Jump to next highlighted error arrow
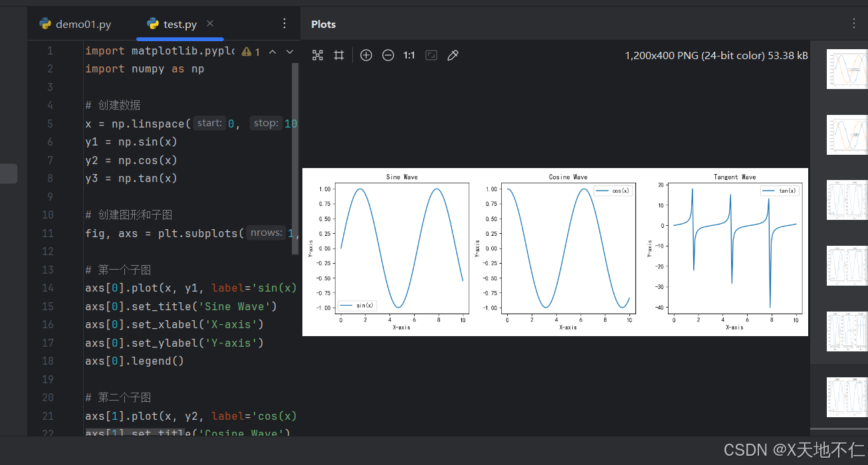The image size is (868, 465). pos(290,51)
